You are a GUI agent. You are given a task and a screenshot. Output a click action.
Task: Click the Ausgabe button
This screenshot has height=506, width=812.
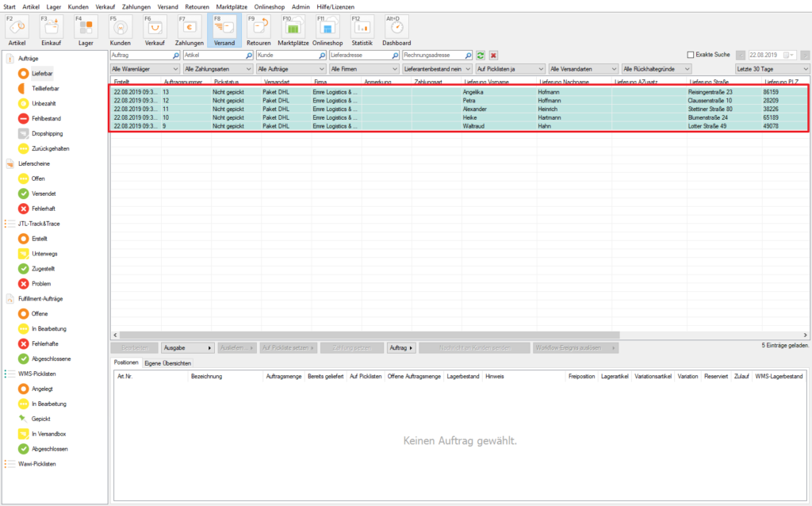click(187, 348)
